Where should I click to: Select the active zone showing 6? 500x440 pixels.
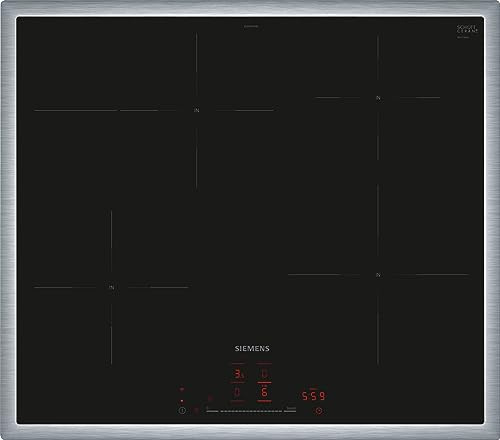pos(264,392)
